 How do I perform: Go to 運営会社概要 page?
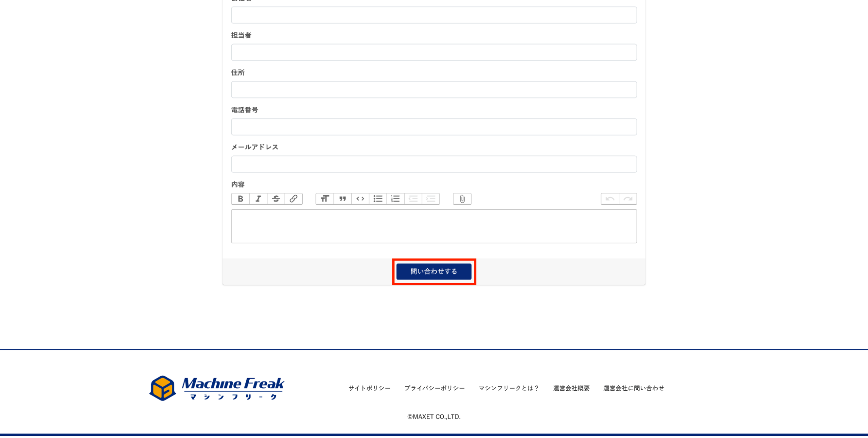tap(571, 388)
